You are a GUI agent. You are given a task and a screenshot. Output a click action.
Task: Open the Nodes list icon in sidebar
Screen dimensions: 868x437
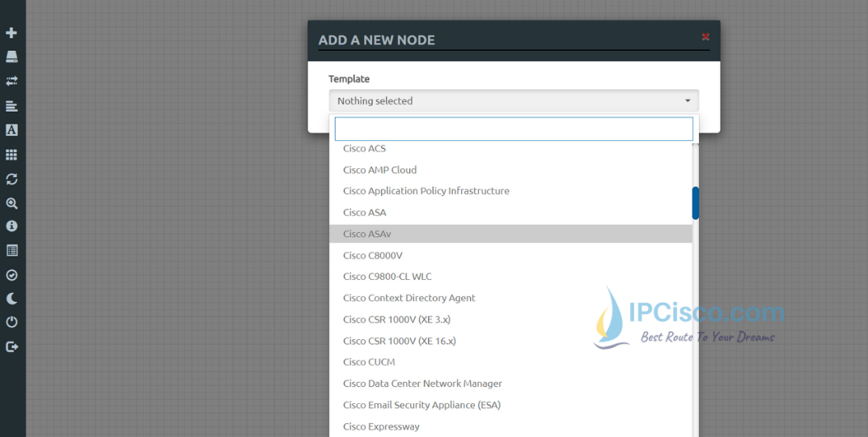(11, 57)
